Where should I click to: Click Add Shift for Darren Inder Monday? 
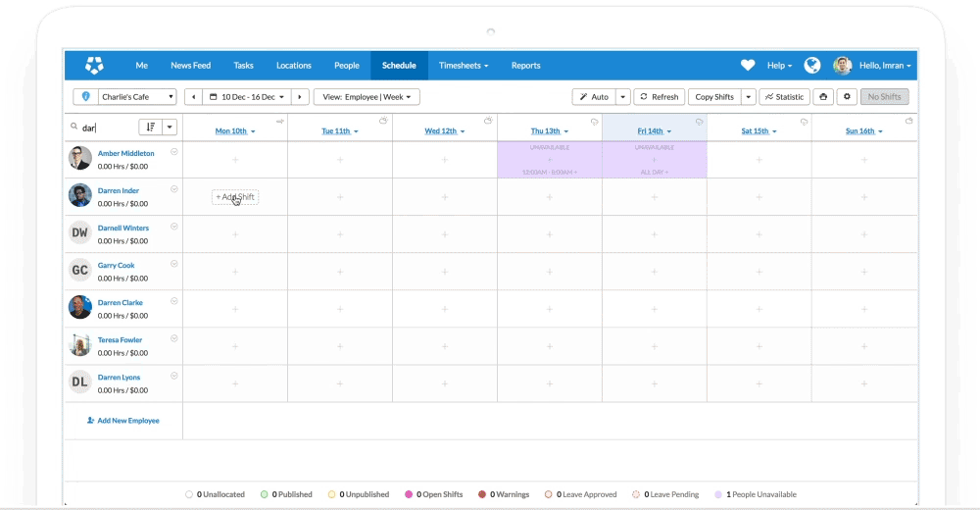(x=235, y=197)
